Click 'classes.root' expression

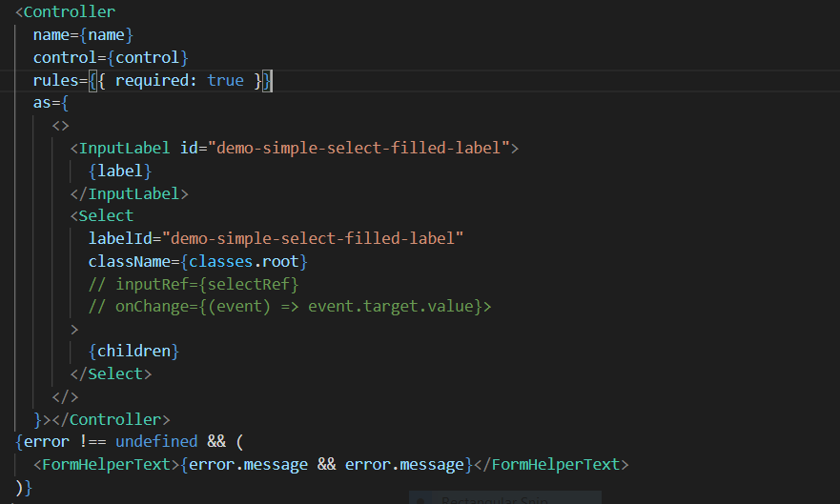[244, 261]
